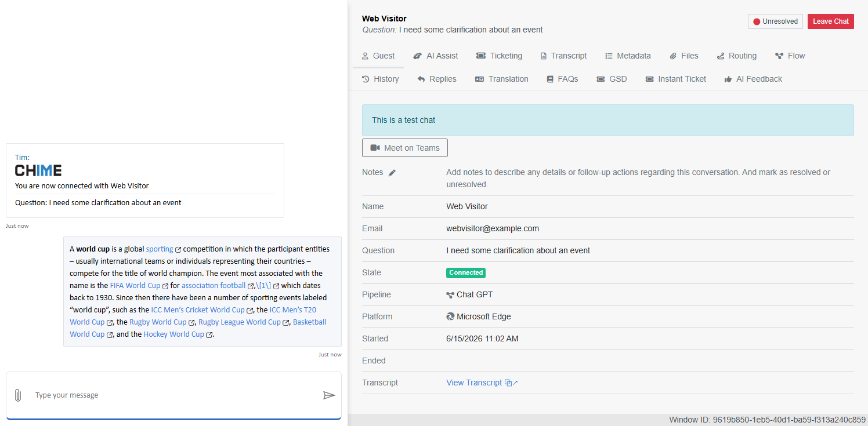Click the Question row value text
The height and width of the screenshot is (426, 868).
[x=518, y=250]
